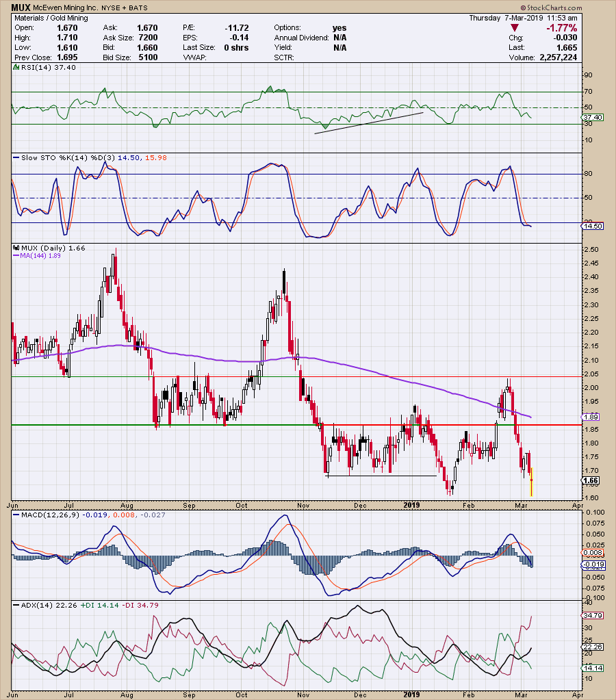Click the line marker before MACD(12,26,9)
This screenshot has width=616, height=700.
pos(16,515)
